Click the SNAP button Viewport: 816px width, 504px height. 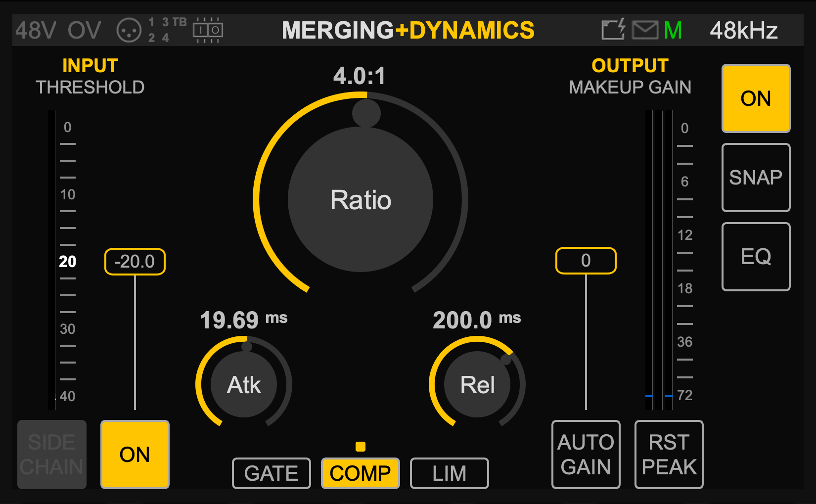coord(756,178)
